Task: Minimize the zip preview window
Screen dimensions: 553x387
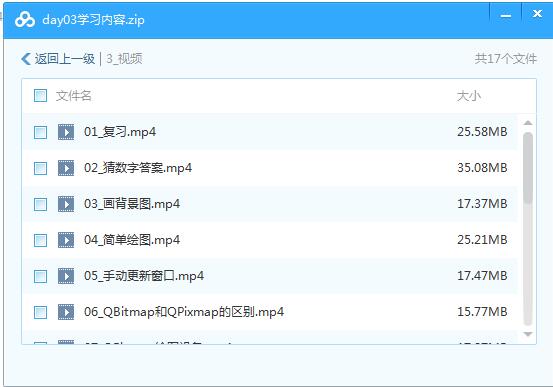Action: [506, 16]
